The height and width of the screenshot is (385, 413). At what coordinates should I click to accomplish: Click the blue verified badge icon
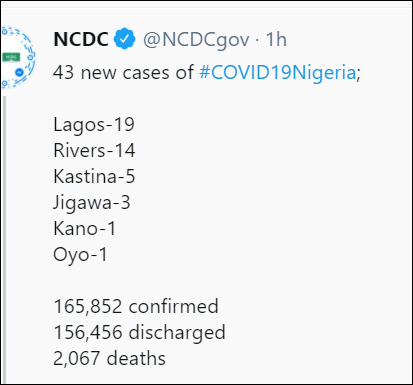(x=124, y=39)
